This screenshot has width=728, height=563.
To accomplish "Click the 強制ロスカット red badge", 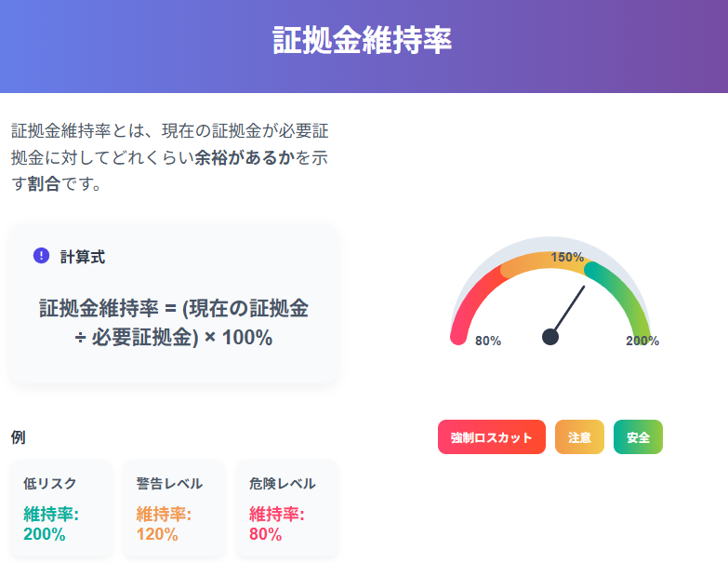I will click(491, 437).
